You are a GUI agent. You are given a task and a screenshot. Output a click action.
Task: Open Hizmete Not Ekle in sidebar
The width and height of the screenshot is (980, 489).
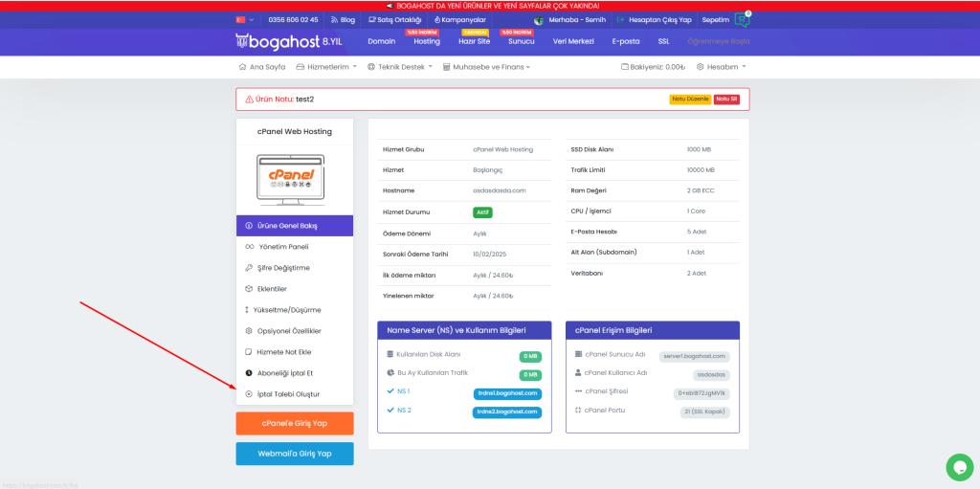pyautogui.click(x=295, y=352)
